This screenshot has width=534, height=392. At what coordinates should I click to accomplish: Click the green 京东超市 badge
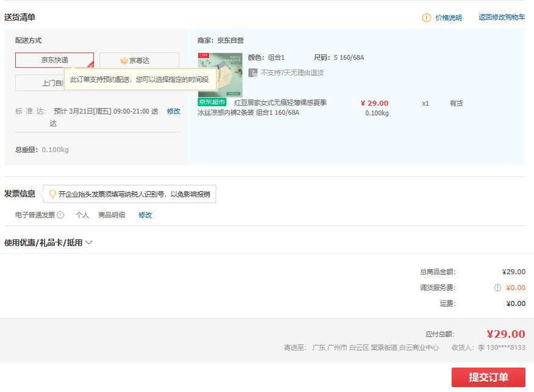click(x=212, y=102)
